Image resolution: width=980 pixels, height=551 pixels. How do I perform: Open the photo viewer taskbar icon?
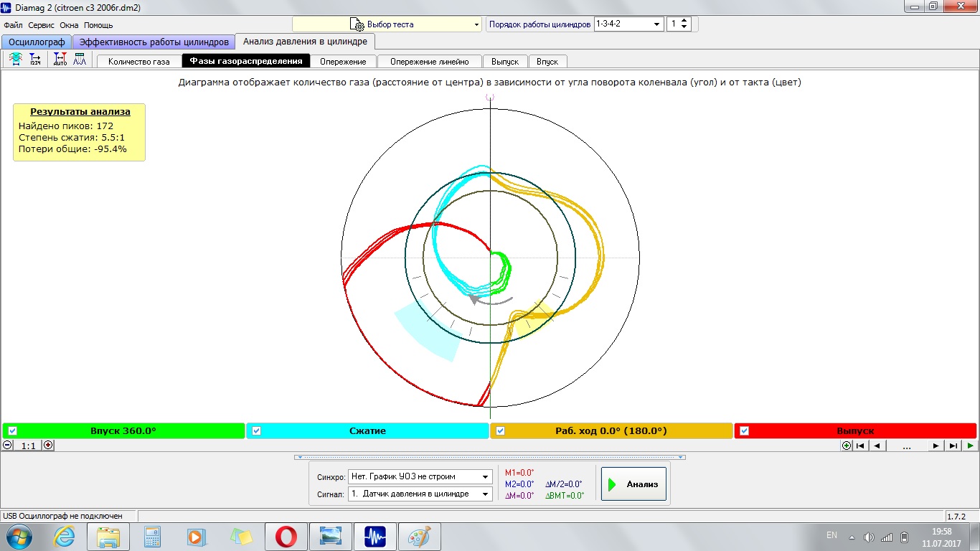click(x=331, y=537)
